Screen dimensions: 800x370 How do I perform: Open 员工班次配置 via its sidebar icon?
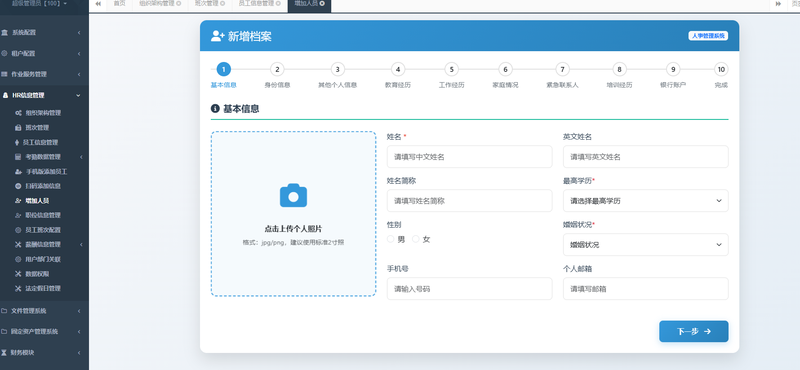point(18,230)
